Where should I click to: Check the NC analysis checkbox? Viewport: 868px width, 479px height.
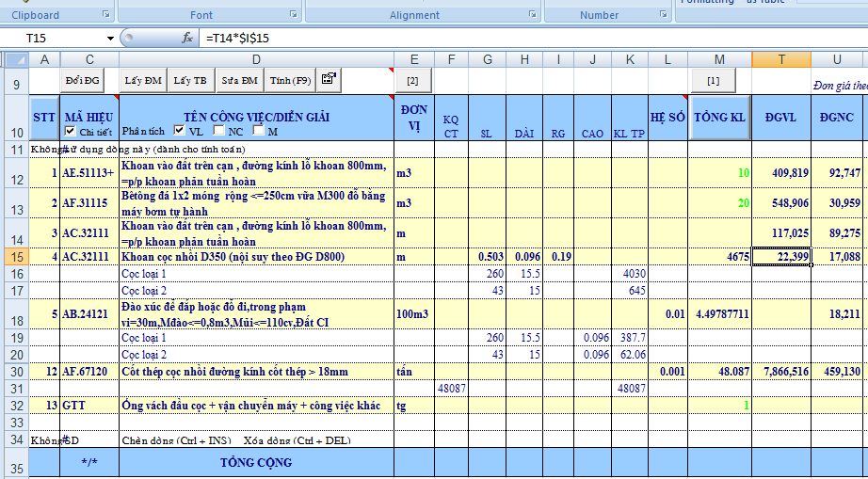pyautogui.click(x=219, y=131)
